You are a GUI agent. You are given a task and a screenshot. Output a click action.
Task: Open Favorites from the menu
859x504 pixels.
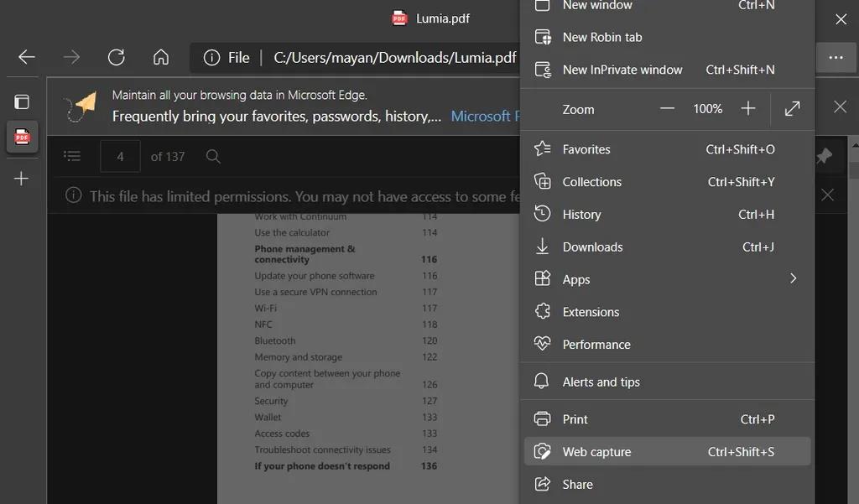[x=667, y=149]
